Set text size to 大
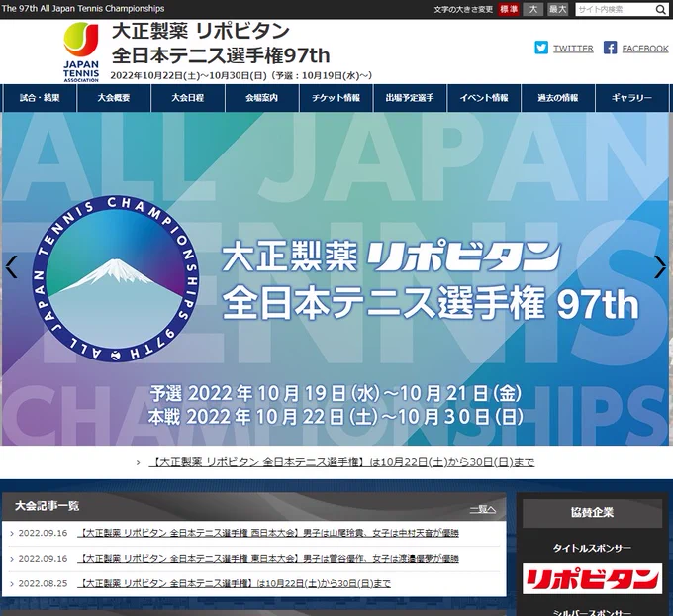Viewport: 673px width, 616px height. [x=533, y=9]
